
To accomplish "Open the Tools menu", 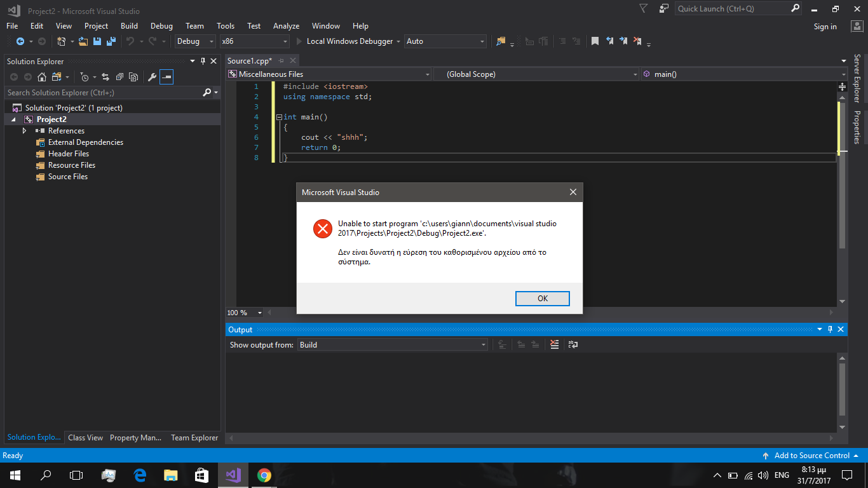I will pos(226,26).
